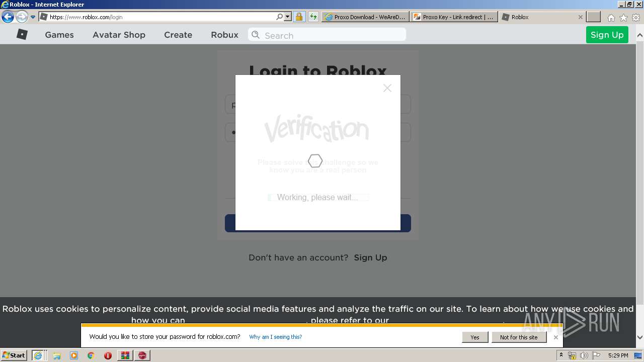Open the media player taskbar icon

[x=74, y=355]
